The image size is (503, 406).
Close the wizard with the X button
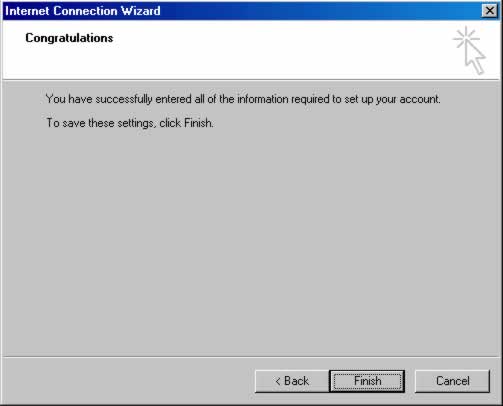(489, 11)
